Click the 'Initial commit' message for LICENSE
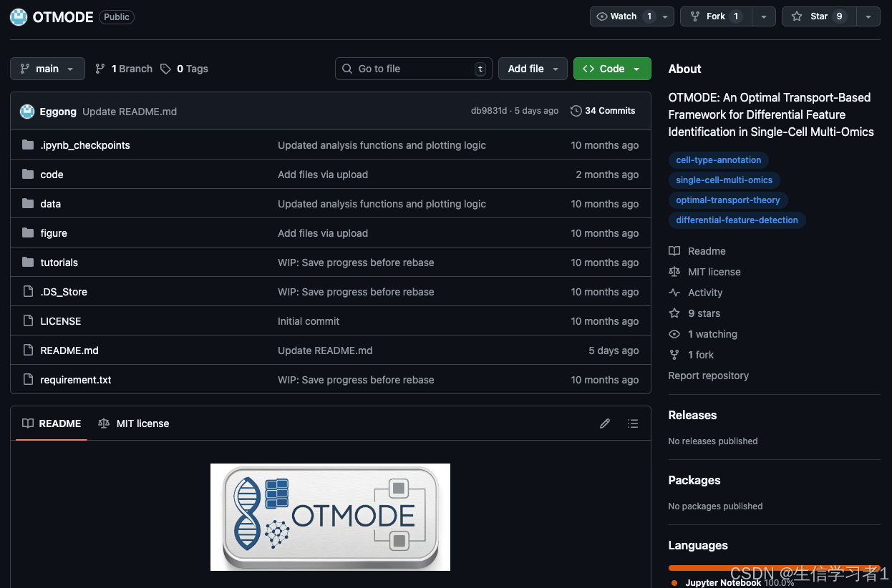The width and height of the screenshot is (892, 588). pos(309,321)
